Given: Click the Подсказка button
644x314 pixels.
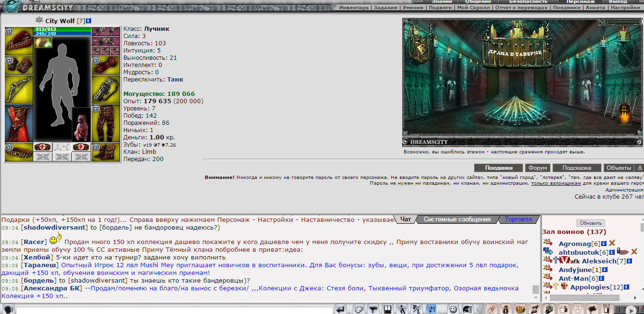Looking at the screenshot, I should coord(577,168).
